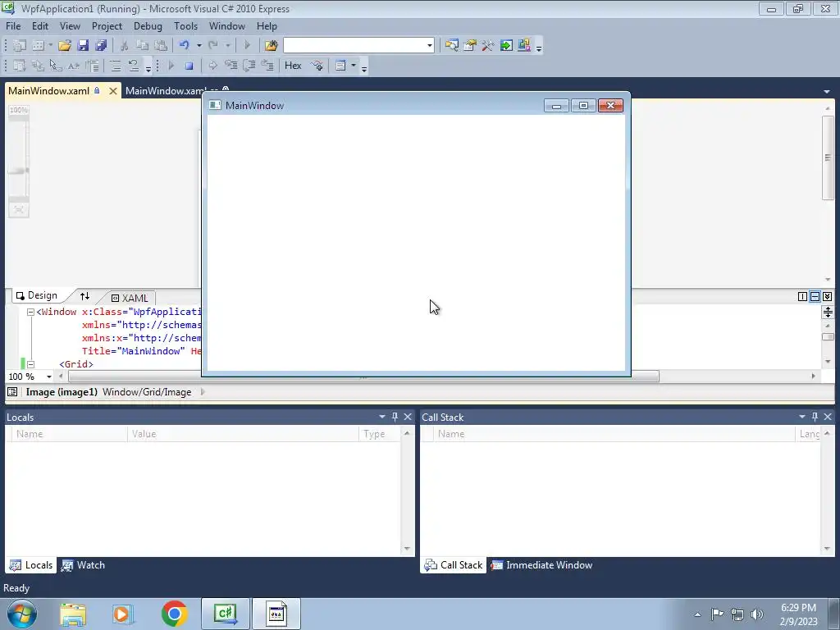Switch to the Locals tab
Viewport: 840px width, 630px height.
tap(32, 565)
